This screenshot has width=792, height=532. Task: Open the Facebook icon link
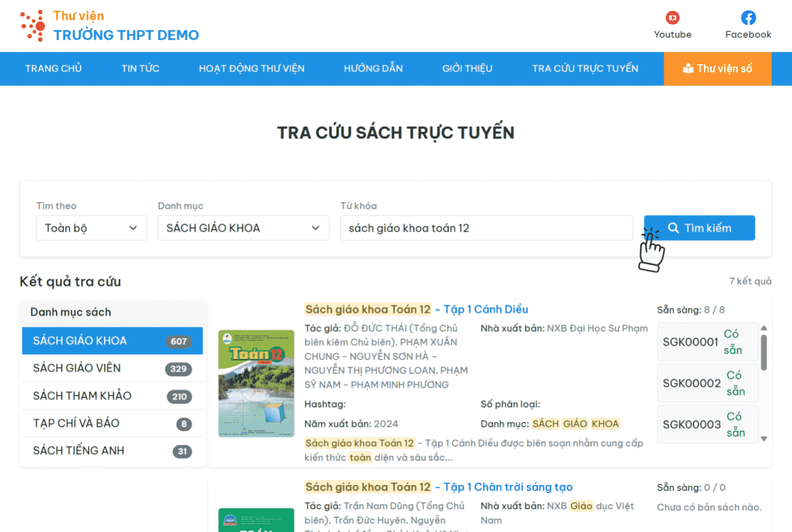pyautogui.click(x=748, y=18)
